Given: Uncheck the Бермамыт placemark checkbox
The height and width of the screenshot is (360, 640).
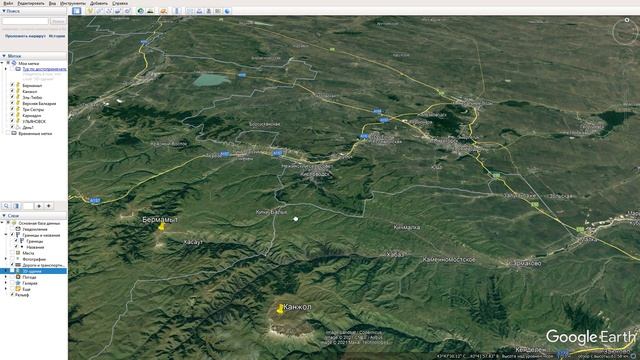Looking at the screenshot, I should (x=12, y=86).
